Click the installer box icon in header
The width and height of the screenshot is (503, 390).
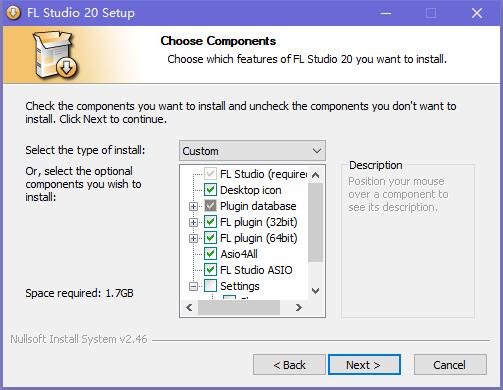[56, 55]
